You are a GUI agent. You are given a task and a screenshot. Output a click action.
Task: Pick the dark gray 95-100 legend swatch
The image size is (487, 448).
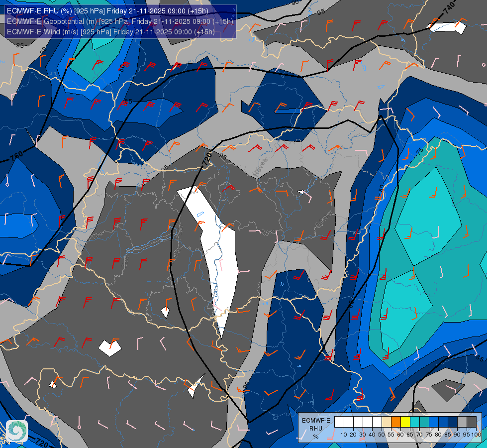pyautogui.click(x=472, y=422)
